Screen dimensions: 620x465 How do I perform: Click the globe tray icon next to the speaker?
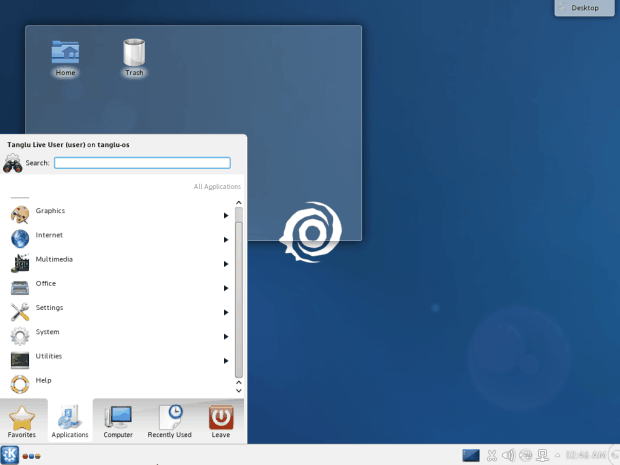click(525, 456)
